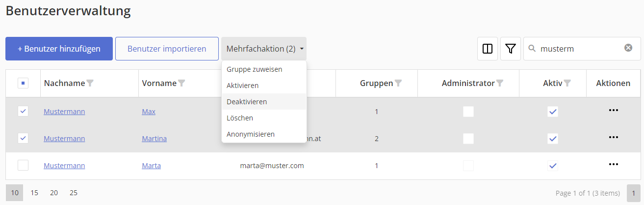Collapse the Mehrfachaktion (2) dropdown
The image size is (644, 205).
tap(264, 49)
